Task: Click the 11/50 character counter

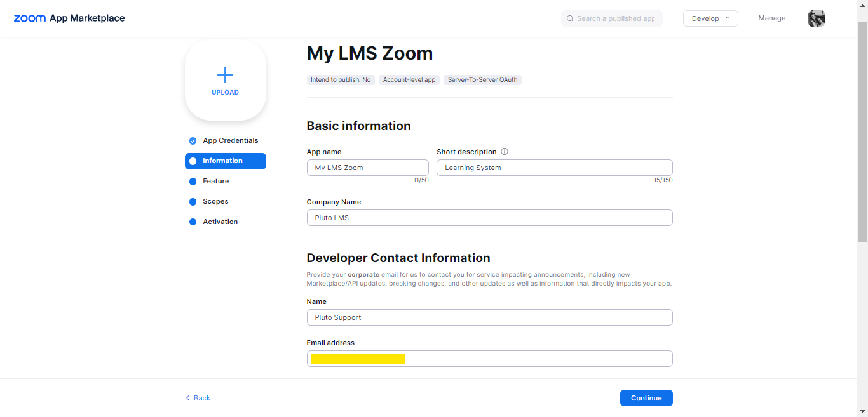Action: pos(421,180)
